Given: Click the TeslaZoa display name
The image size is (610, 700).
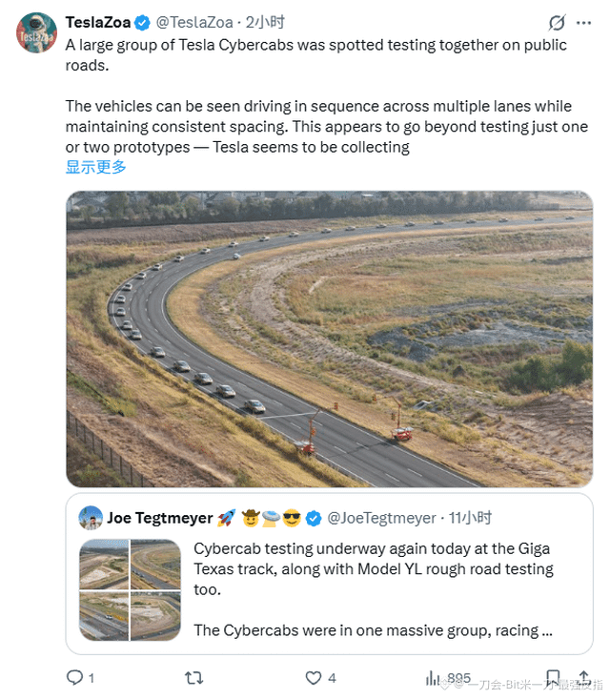Looking at the screenshot, I should pos(98,22).
